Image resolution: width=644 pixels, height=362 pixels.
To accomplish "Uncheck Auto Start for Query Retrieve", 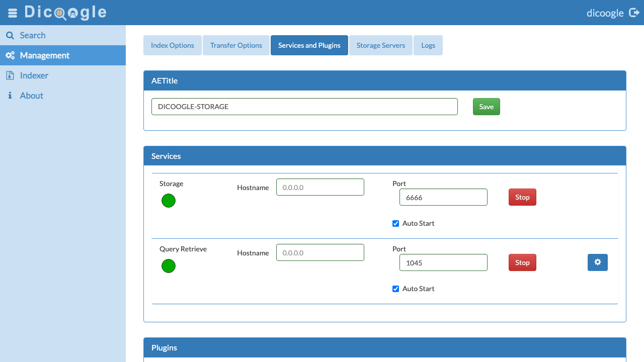I will [395, 289].
